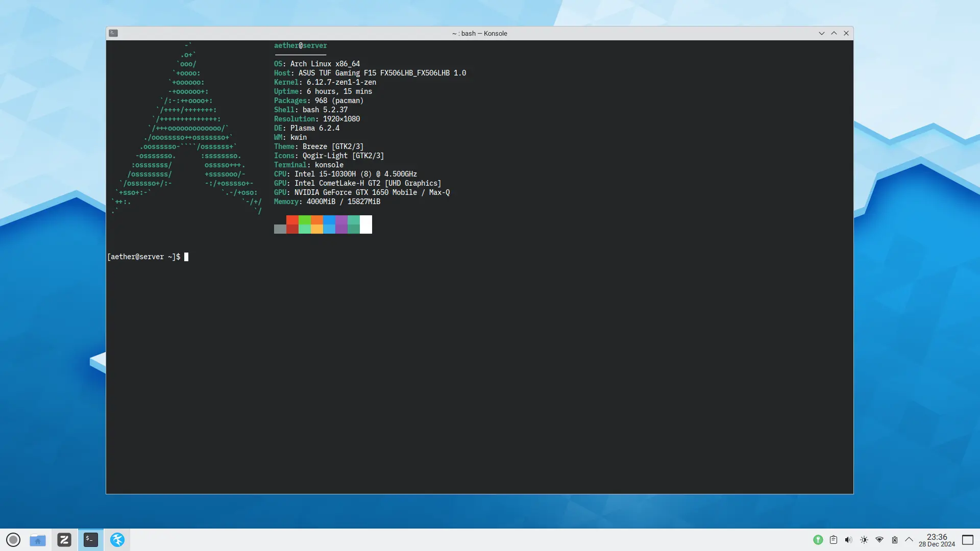
Task: Click the gray color block in neofetch palette
Action: pyautogui.click(x=280, y=229)
